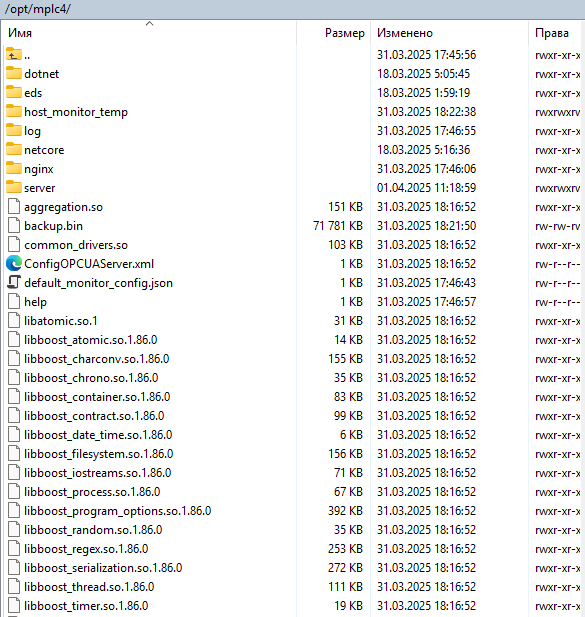
Task: Click the common_drivers.so file icon
Action: point(14,244)
